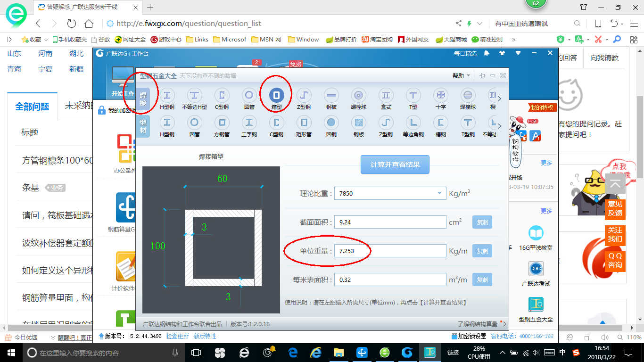Open the 加密锁设置 option
644x362 pixels.
coord(469,336)
